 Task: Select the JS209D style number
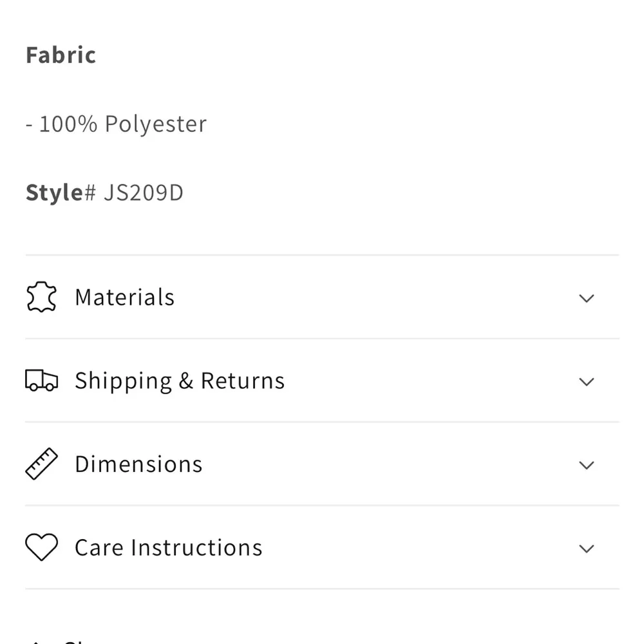pyautogui.click(x=144, y=193)
